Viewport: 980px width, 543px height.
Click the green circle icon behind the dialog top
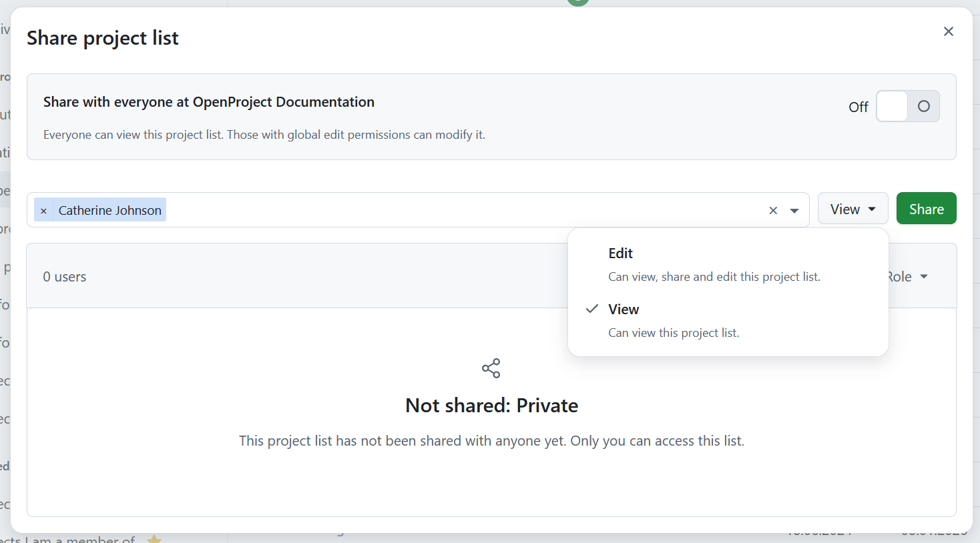pos(577,3)
